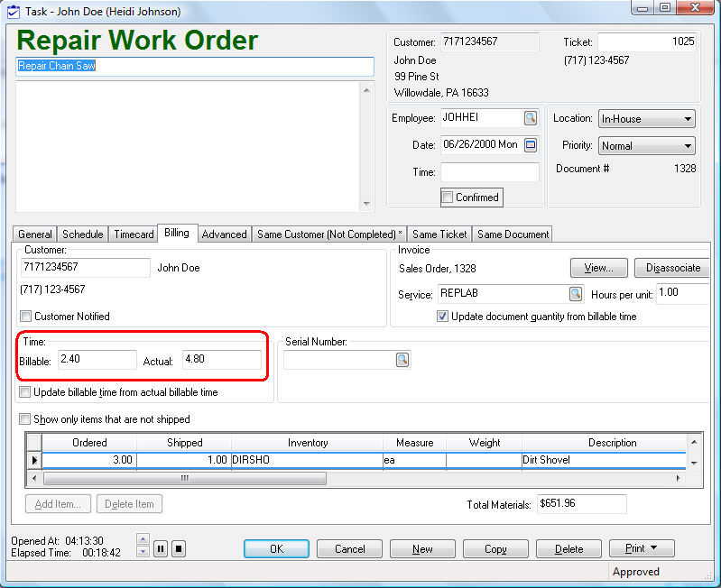Click the Serial Number lookup icon
This screenshot has height=588, width=721.
tap(402, 360)
